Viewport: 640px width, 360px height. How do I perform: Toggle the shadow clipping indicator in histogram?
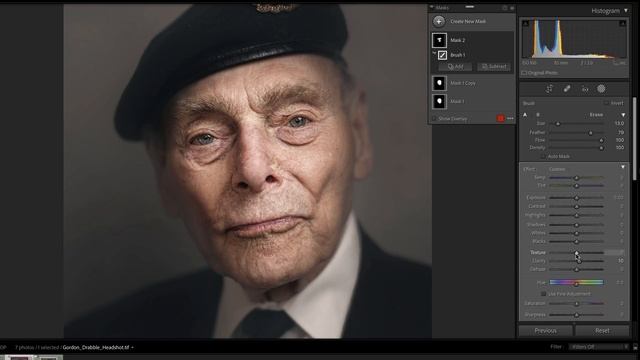525,23
